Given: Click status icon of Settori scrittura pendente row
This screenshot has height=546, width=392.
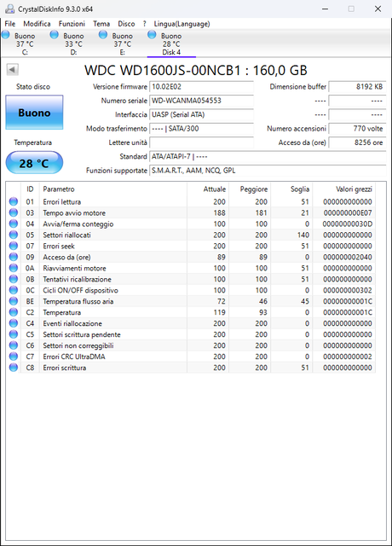Looking at the screenshot, I should (14, 334).
